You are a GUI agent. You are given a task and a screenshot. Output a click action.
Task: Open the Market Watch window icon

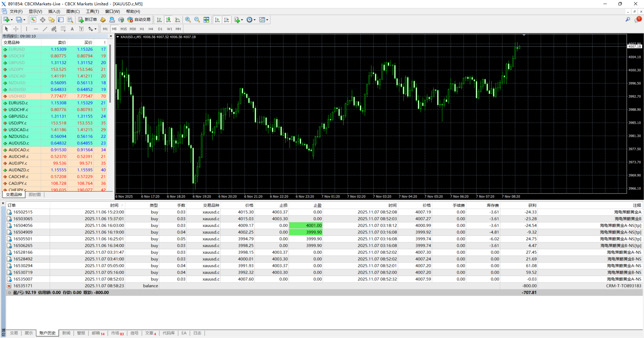pyautogui.click(x=33, y=20)
